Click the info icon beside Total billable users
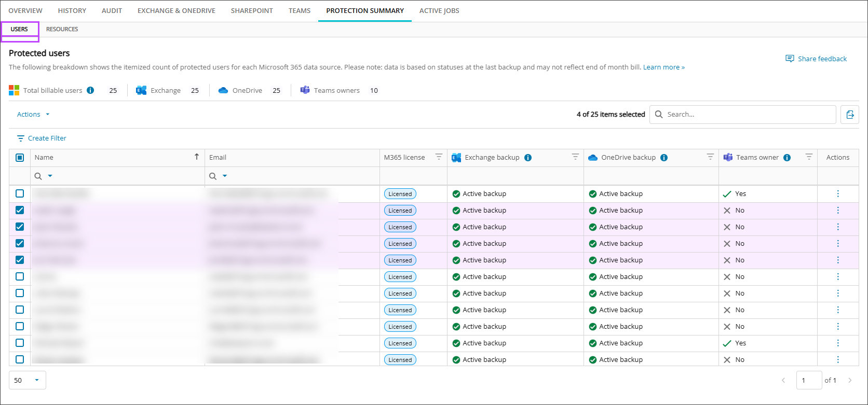The image size is (868, 405). click(x=90, y=90)
